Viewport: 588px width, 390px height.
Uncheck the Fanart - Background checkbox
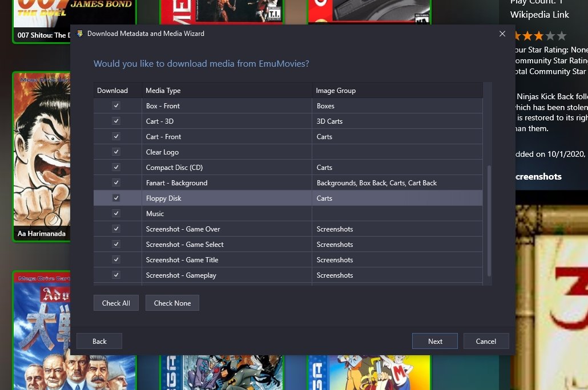pyautogui.click(x=116, y=182)
